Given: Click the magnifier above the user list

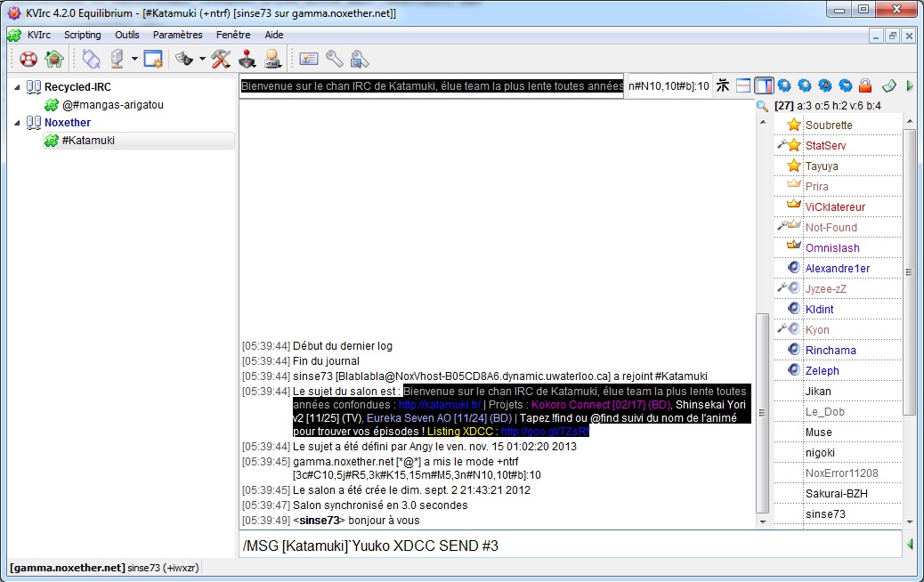Looking at the screenshot, I should tap(762, 106).
